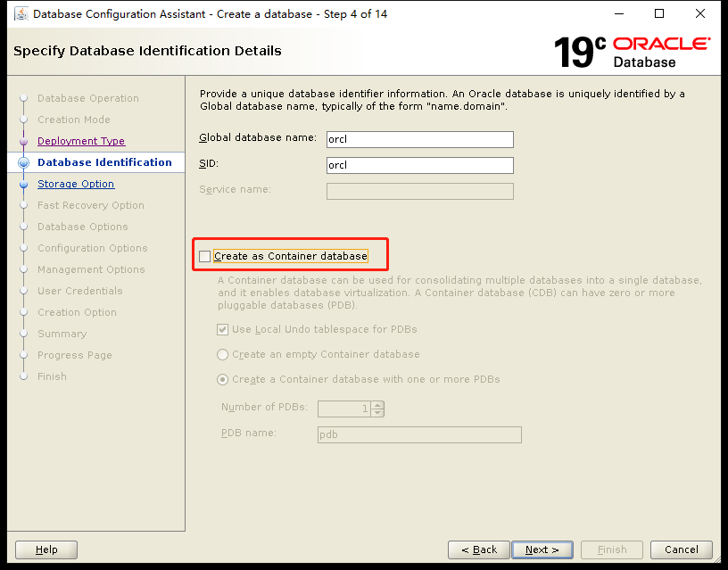Click Finish step in sidebar
Image resolution: width=728 pixels, height=570 pixels.
(52, 376)
